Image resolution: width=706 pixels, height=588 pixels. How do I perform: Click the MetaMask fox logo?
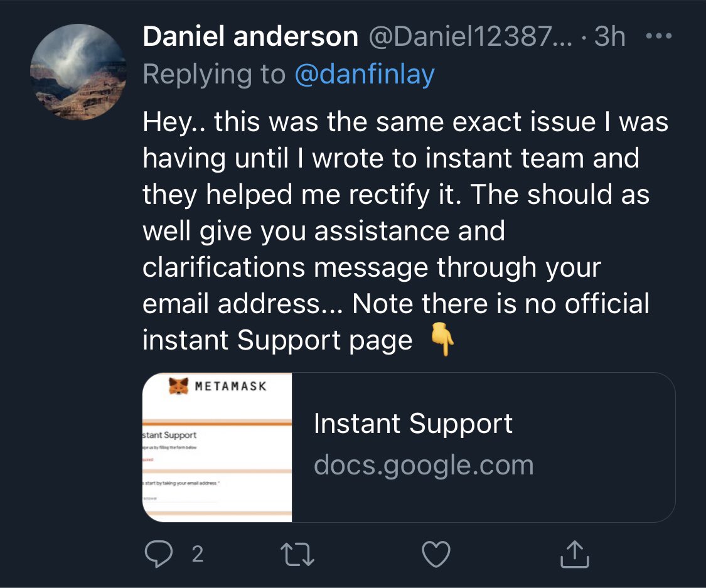[x=179, y=385]
